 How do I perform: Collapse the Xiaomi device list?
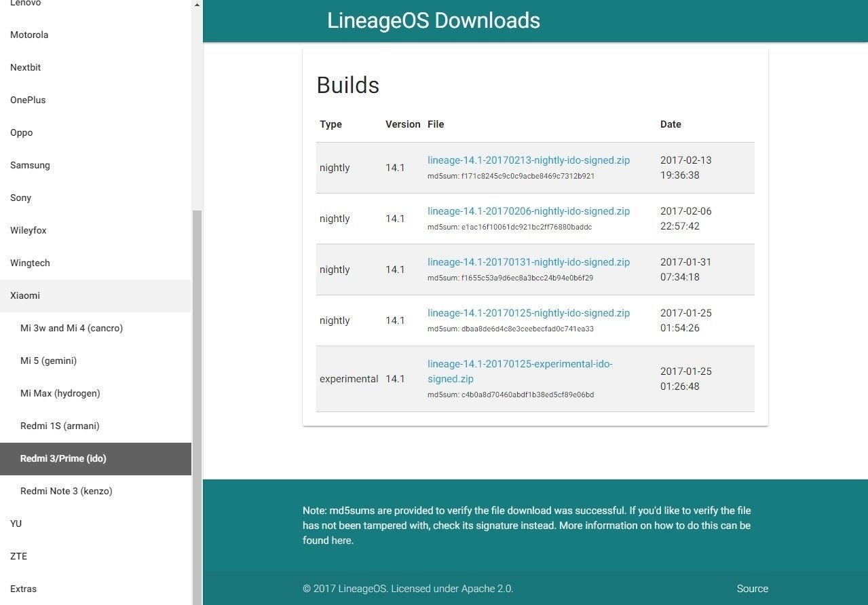25,295
